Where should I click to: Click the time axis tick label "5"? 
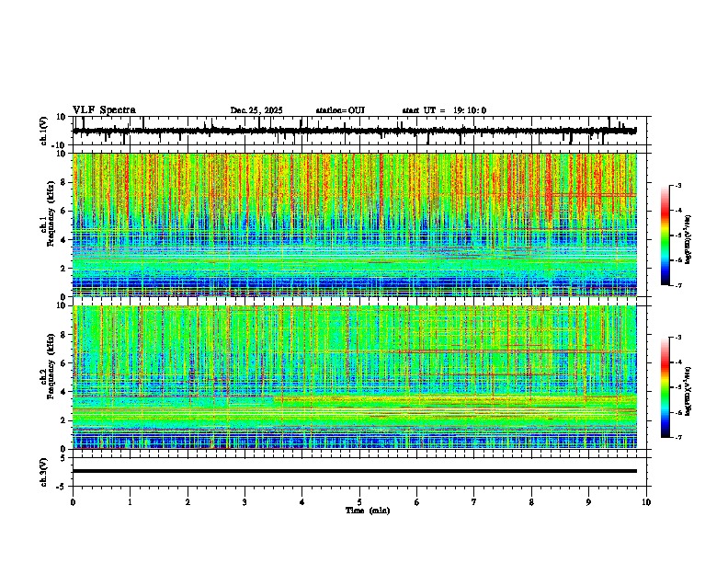(359, 502)
